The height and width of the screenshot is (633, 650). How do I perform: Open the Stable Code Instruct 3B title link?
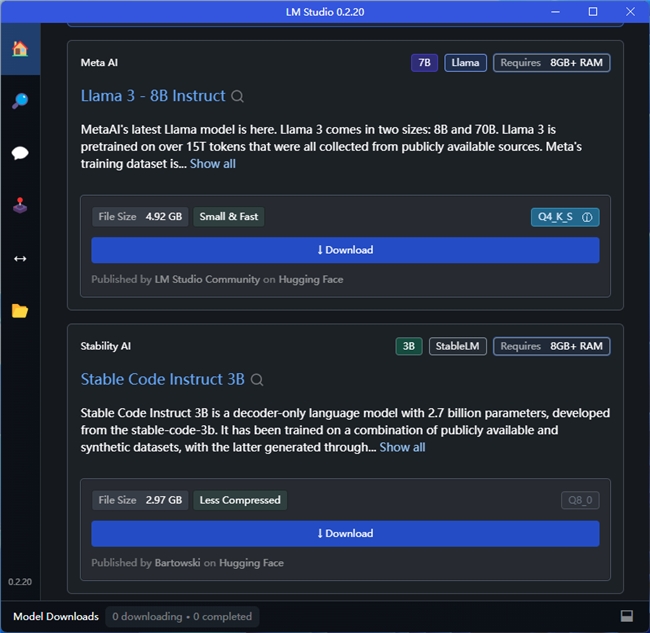[162, 380]
